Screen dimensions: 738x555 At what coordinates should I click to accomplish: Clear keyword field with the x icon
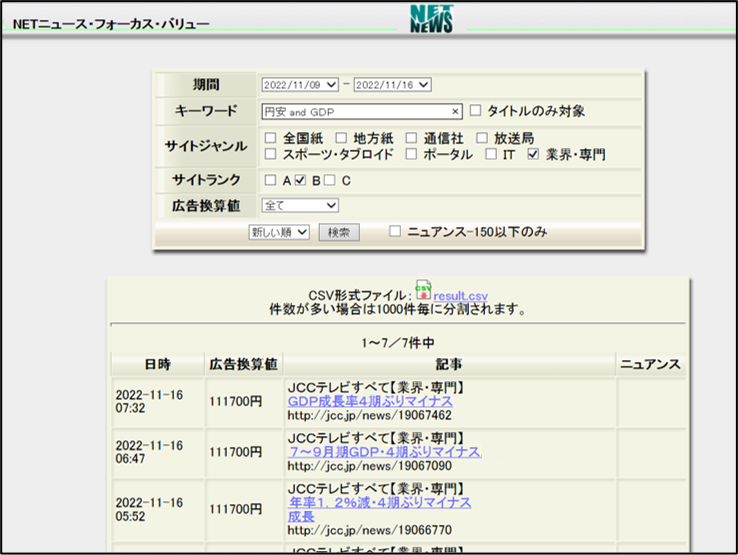[456, 112]
